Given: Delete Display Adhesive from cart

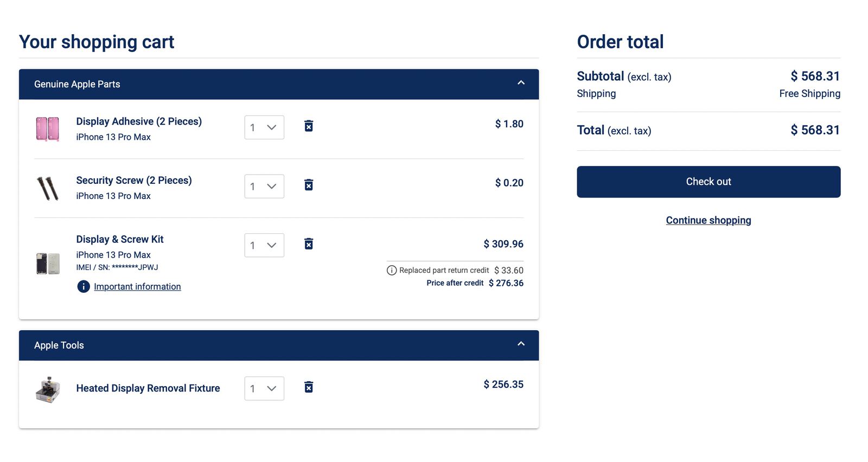Looking at the screenshot, I should pyautogui.click(x=308, y=126).
